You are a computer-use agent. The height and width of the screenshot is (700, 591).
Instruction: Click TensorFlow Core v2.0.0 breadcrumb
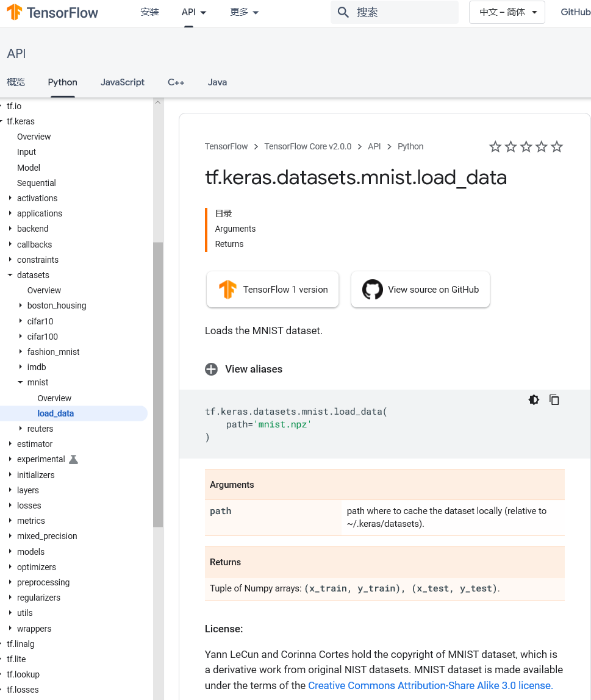(307, 146)
